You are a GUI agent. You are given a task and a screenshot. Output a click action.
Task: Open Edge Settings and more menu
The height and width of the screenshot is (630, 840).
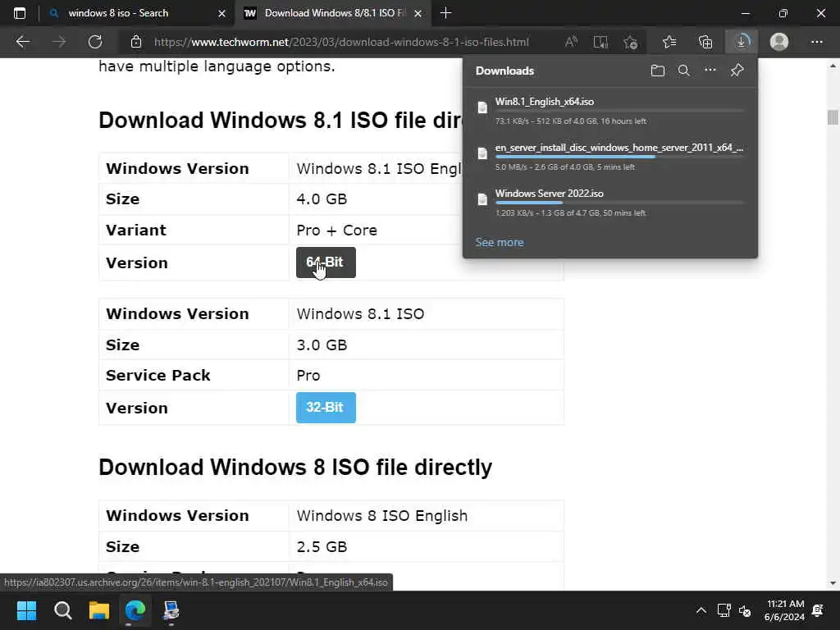pos(816,42)
